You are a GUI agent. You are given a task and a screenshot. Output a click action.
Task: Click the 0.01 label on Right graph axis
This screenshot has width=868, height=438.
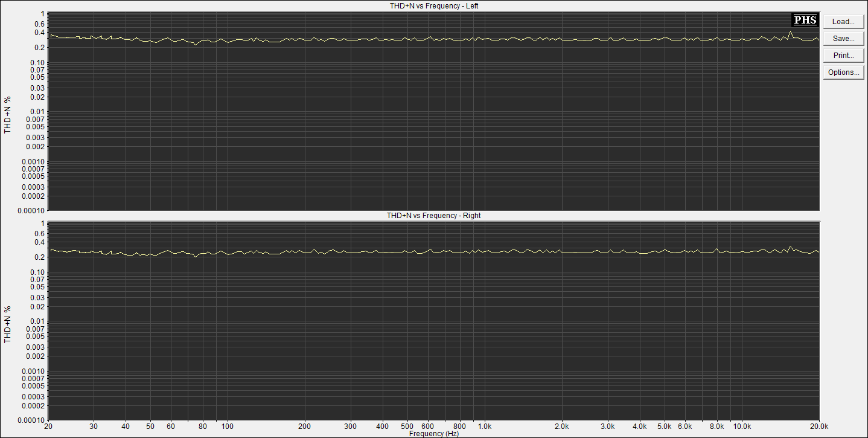pos(37,321)
